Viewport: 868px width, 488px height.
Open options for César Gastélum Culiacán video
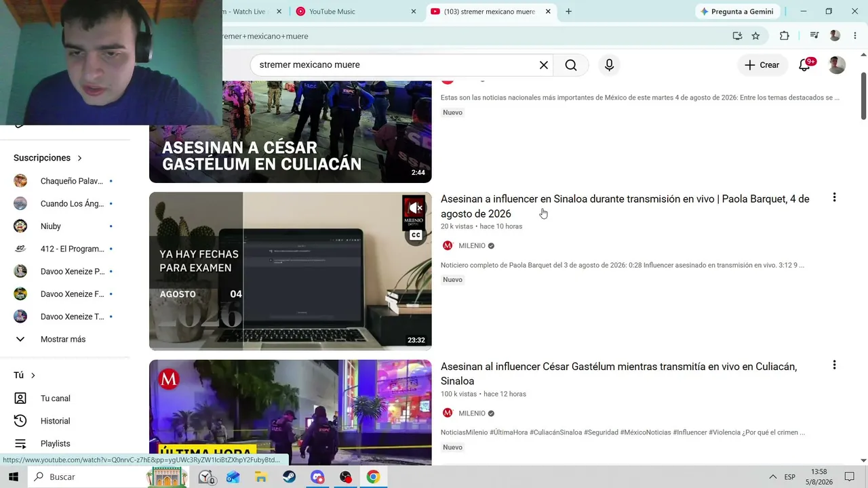[x=834, y=365]
